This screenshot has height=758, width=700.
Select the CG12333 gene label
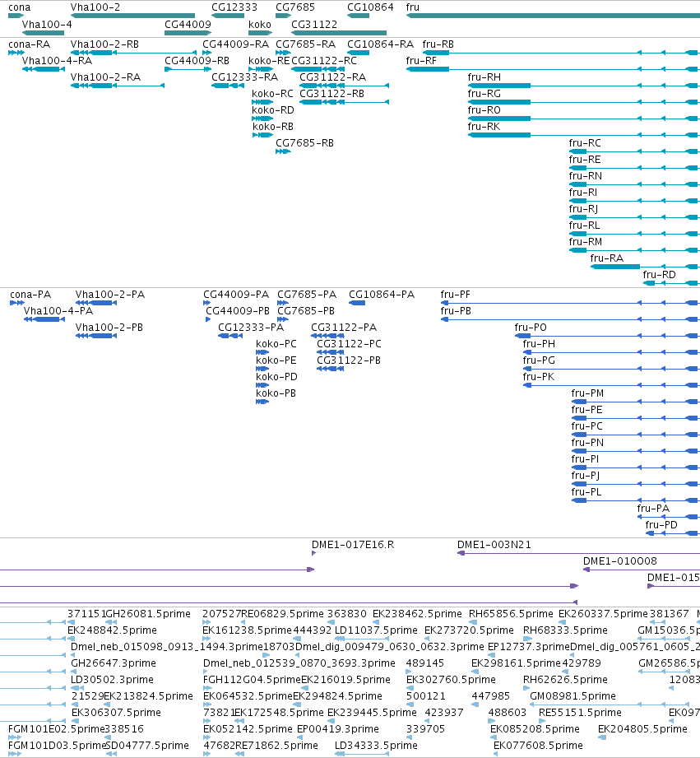point(234,7)
